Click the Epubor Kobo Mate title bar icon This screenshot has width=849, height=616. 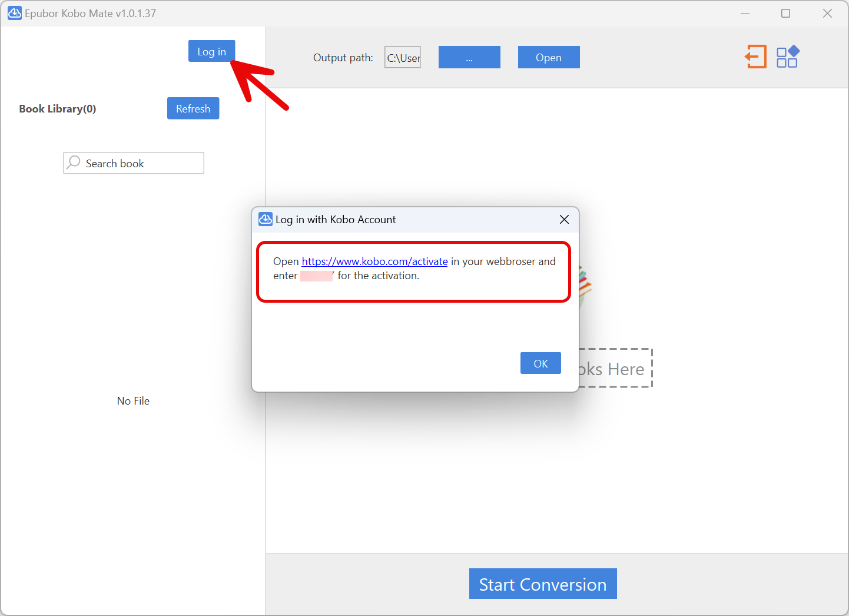(14, 13)
